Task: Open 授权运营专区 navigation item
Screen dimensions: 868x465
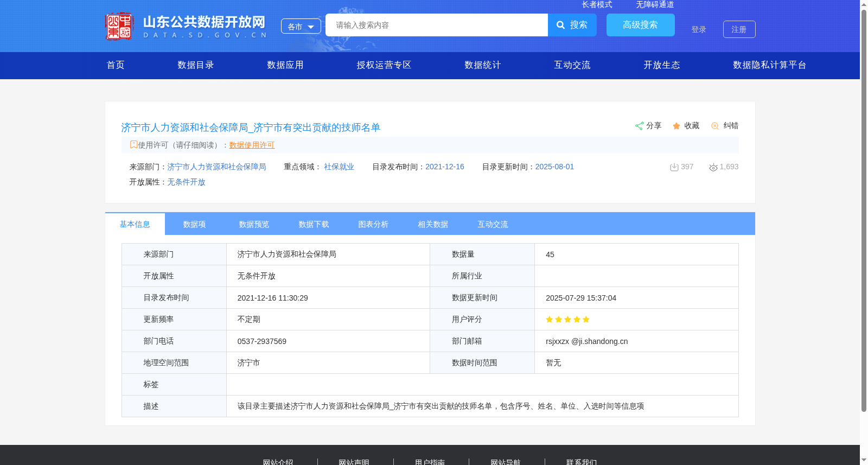Action: click(384, 65)
